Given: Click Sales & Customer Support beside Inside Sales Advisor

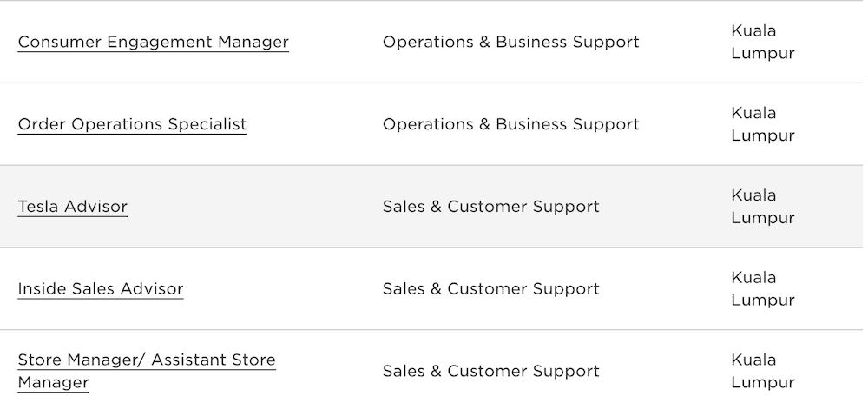Looking at the screenshot, I should 490,289.
